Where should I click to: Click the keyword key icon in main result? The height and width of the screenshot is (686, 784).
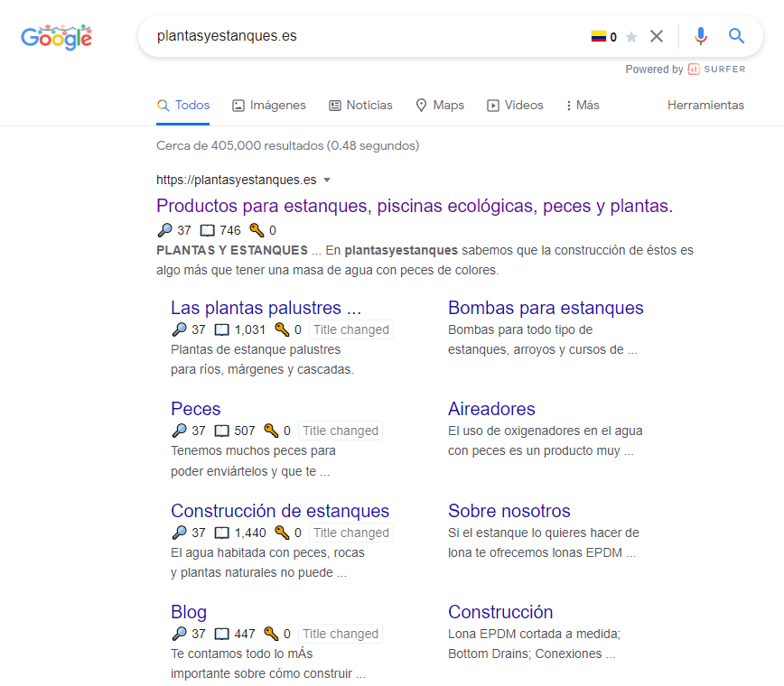click(257, 230)
